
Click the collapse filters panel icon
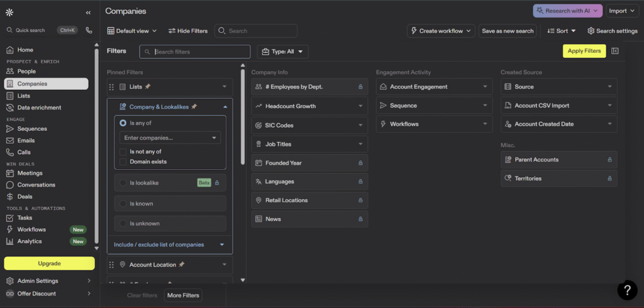[x=615, y=51]
